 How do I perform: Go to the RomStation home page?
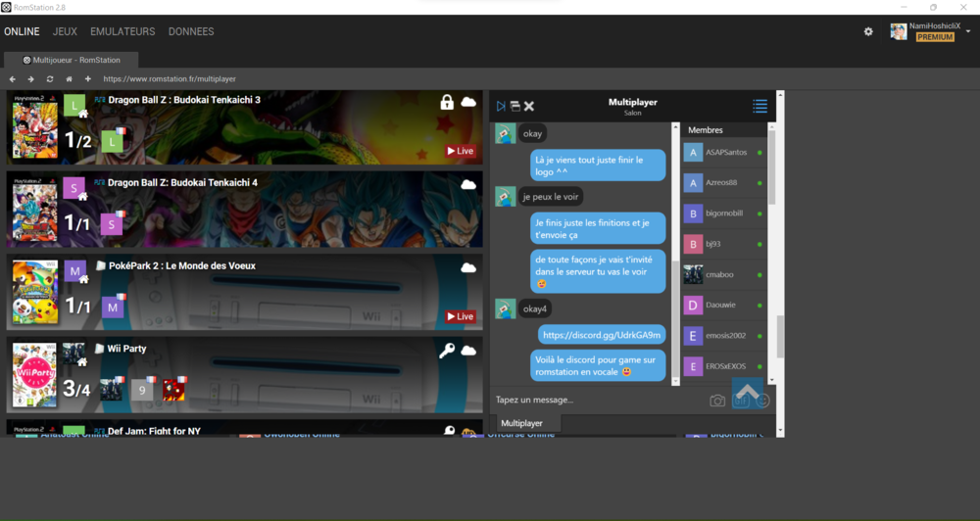pyautogui.click(x=69, y=79)
